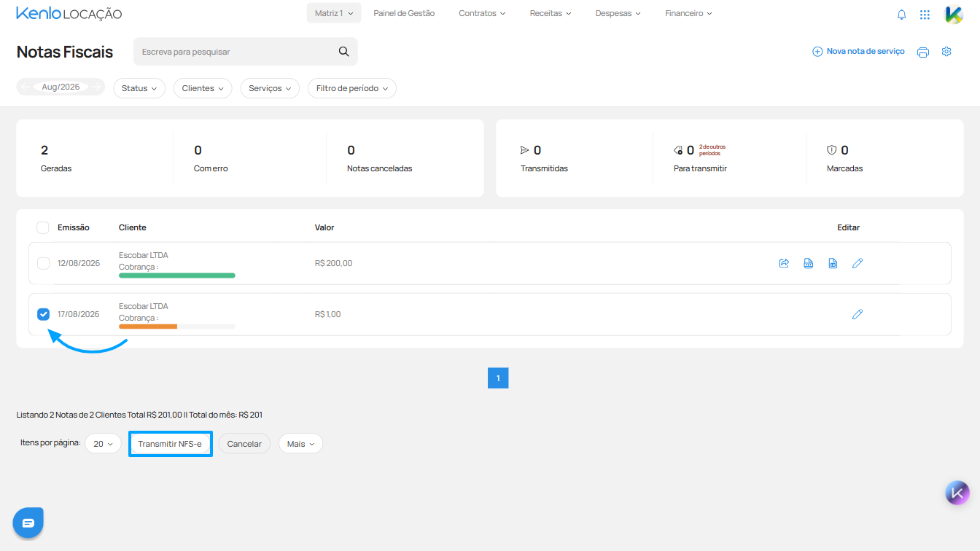Click the Valor column header

(x=324, y=227)
